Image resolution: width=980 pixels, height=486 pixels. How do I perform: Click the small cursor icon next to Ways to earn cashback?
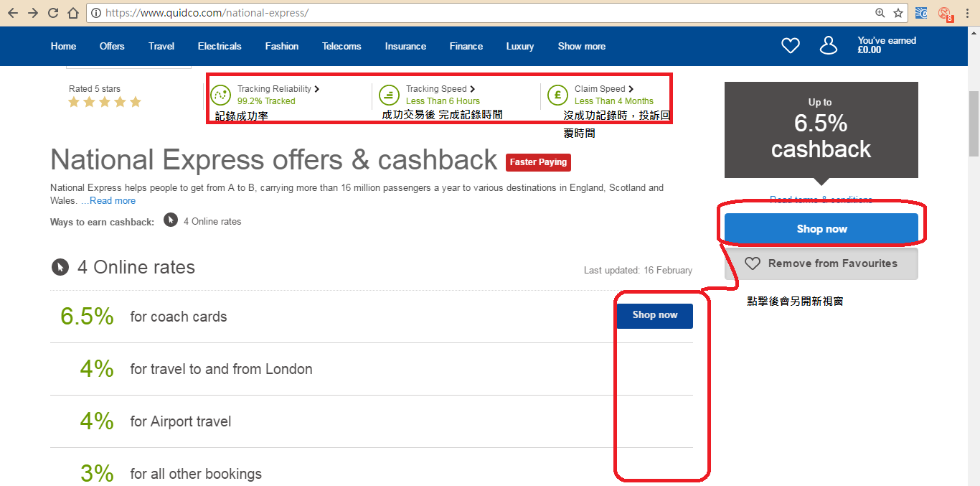tap(170, 220)
